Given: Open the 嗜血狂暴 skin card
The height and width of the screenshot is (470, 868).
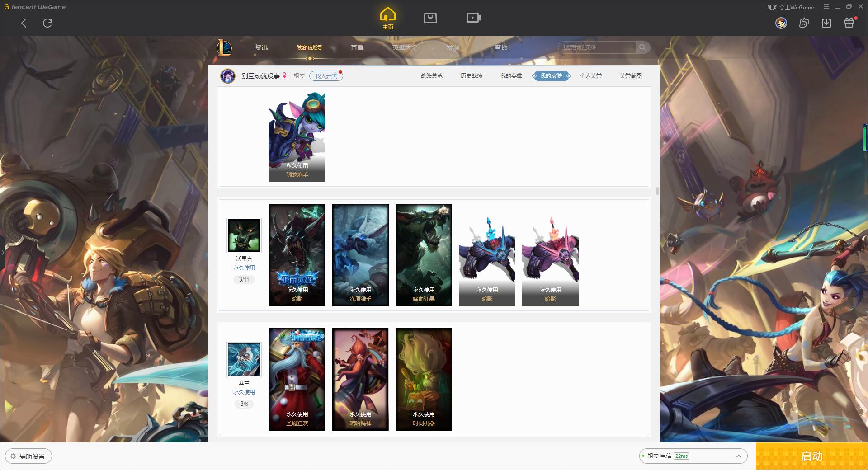Looking at the screenshot, I should click(x=424, y=255).
